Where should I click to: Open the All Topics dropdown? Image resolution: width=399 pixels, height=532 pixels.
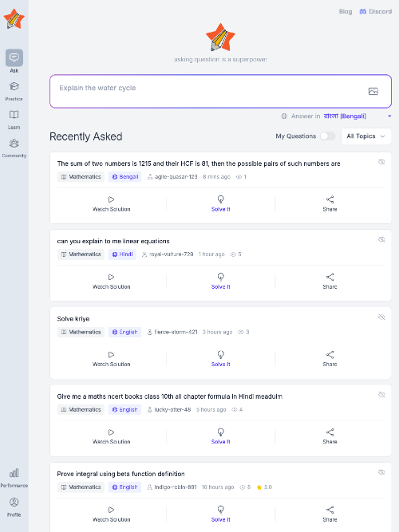(366, 136)
